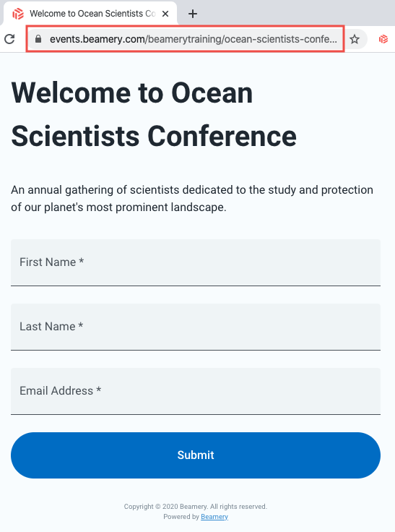Click the 'Powered by' footer text
This screenshot has width=395, height=532.
pos(181,517)
